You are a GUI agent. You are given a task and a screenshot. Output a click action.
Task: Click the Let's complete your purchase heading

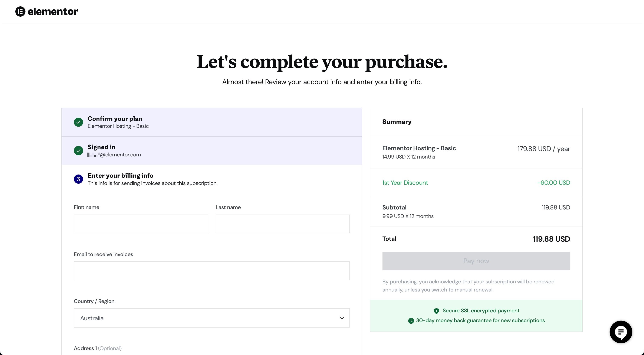coord(322,62)
